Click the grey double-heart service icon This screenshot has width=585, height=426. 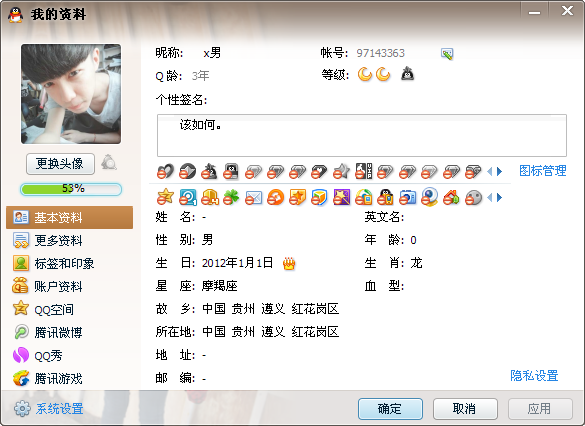(x=165, y=172)
